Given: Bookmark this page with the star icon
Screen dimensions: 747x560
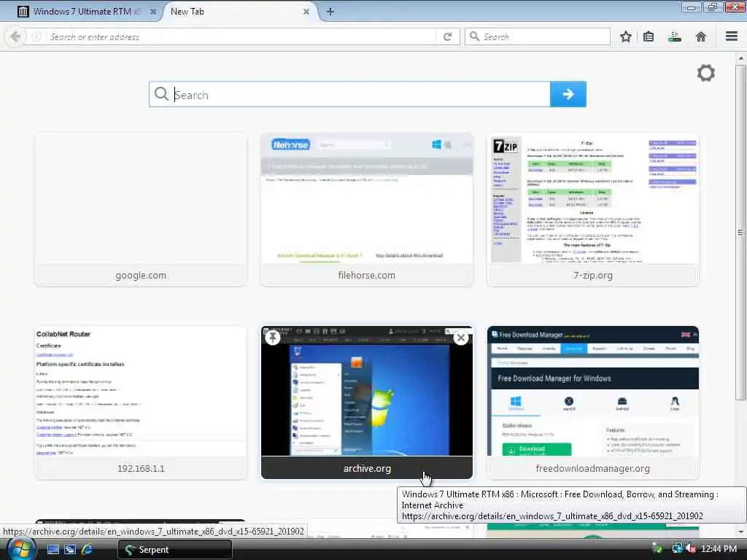Looking at the screenshot, I should 625,36.
